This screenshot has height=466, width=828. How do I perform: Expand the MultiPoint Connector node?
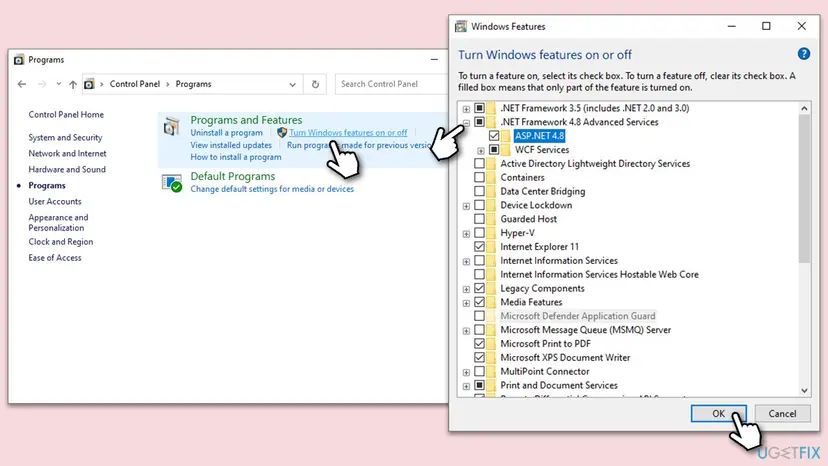[x=466, y=372]
